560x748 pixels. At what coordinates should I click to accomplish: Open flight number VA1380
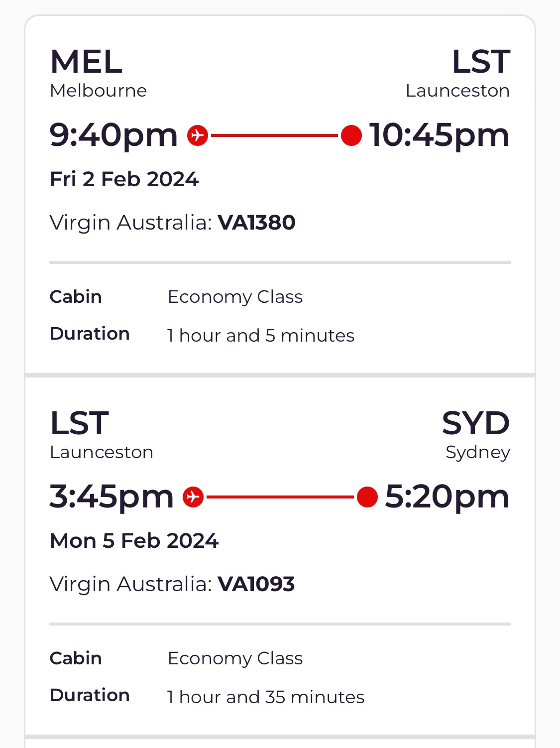point(256,223)
